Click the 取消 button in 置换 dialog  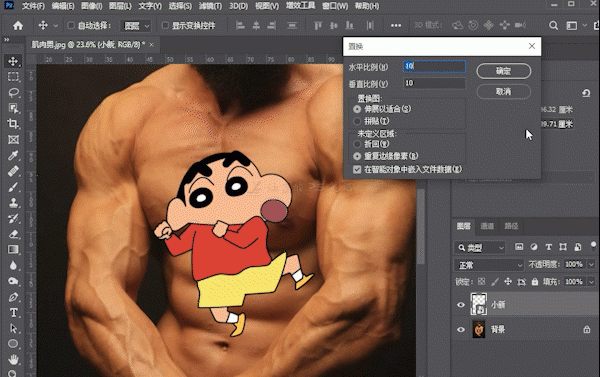504,92
